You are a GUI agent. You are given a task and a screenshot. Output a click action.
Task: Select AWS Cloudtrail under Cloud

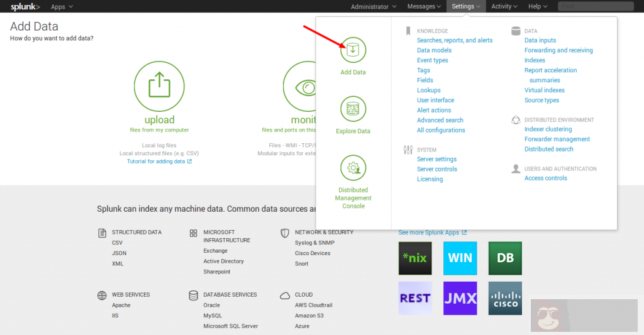(313, 305)
